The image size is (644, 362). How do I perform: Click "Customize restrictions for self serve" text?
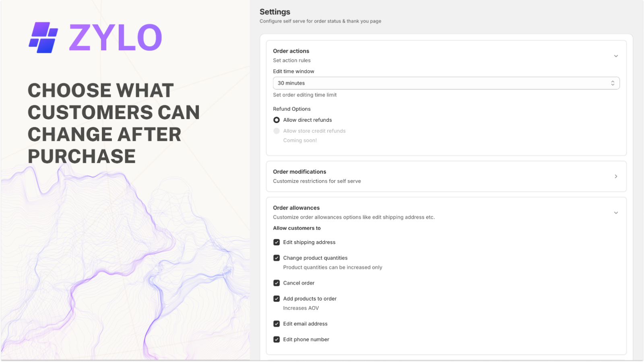point(317,181)
